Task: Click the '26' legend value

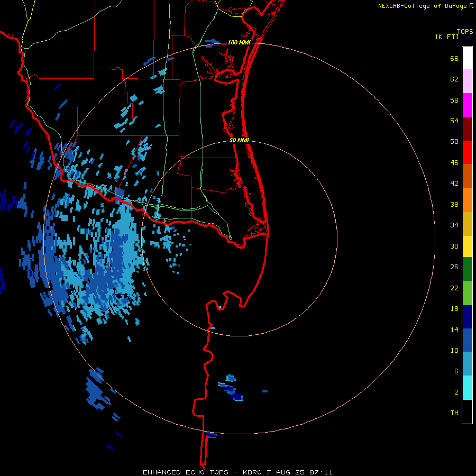Action: pyautogui.click(x=454, y=267)
